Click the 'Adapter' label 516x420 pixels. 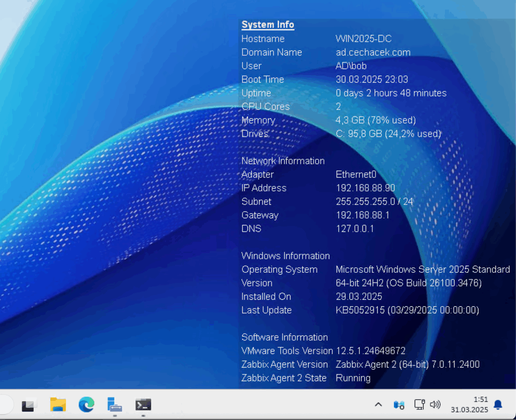[257, 174]
